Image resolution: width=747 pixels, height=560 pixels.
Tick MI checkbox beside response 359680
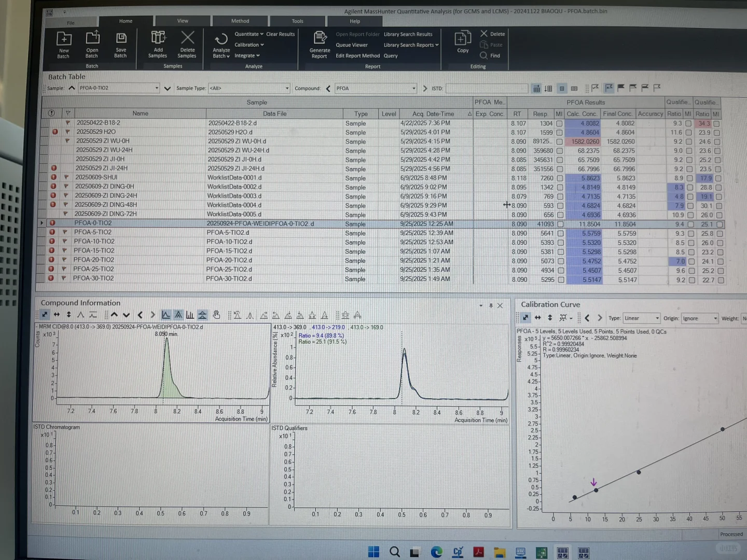coord(560,151)
